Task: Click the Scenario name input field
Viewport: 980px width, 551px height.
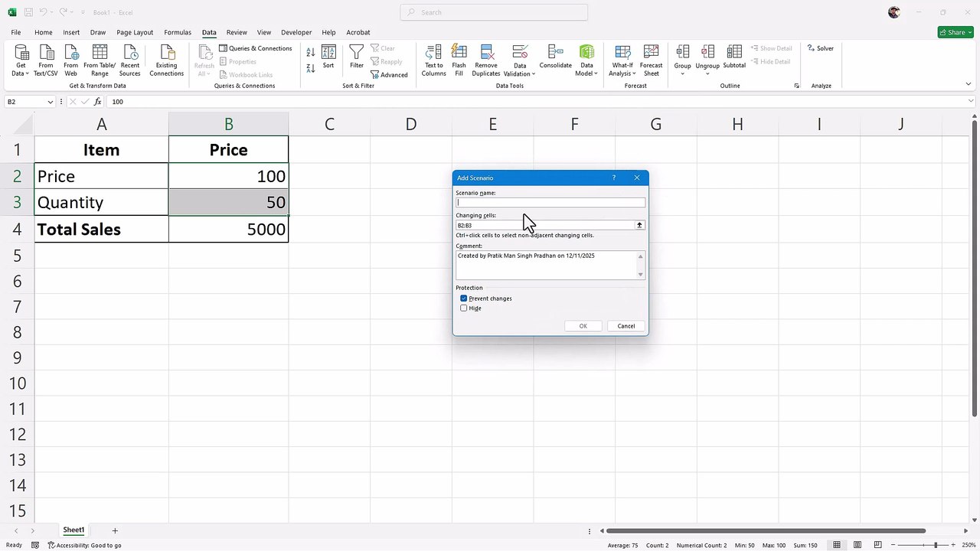Action: pos(550,203)
